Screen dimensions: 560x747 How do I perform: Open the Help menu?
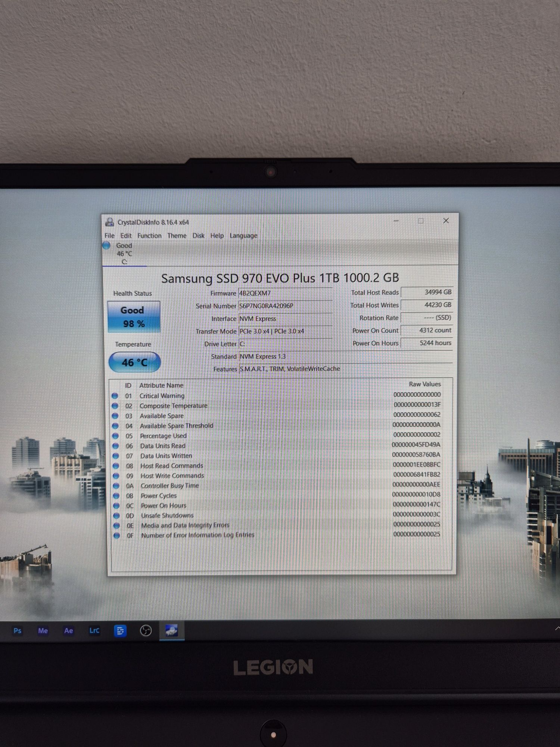coord(217,236)
